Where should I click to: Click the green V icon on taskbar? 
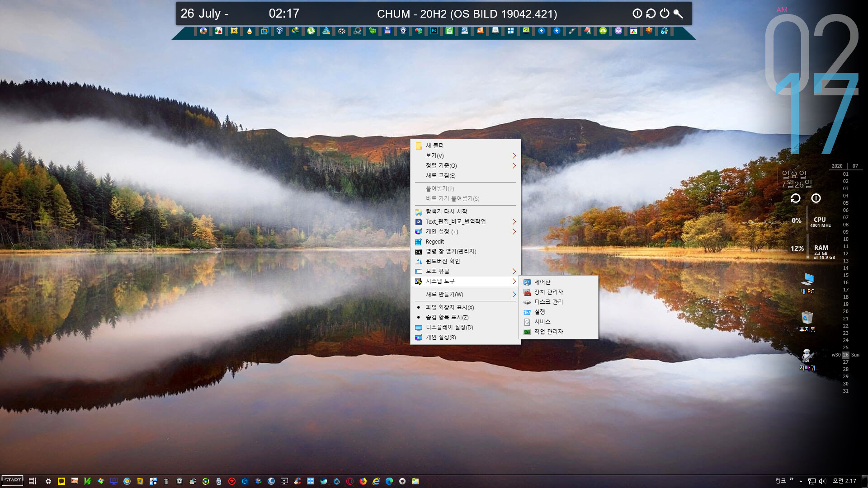87,481
